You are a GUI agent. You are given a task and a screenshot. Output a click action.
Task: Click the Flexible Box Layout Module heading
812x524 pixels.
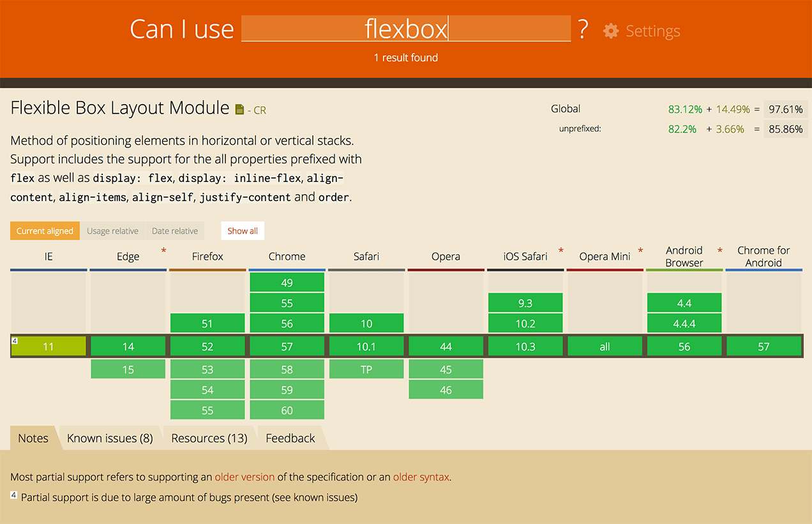120,108
